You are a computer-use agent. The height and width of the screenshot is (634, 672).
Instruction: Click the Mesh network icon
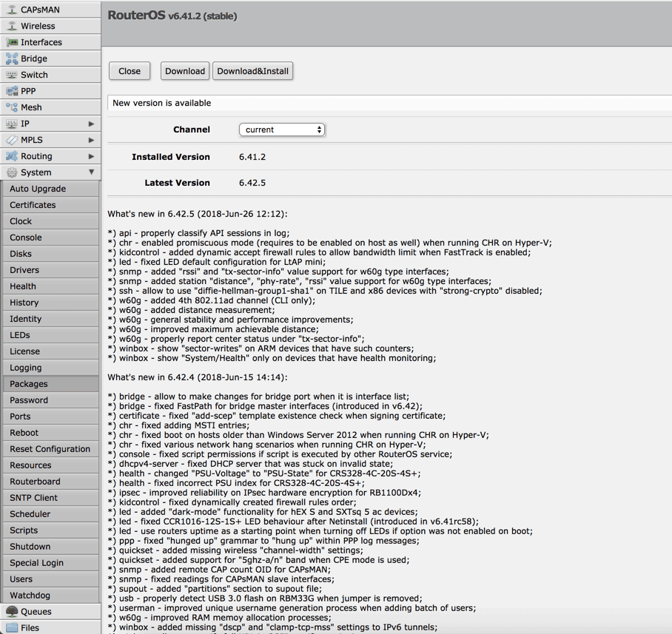(x=12, y=107)
